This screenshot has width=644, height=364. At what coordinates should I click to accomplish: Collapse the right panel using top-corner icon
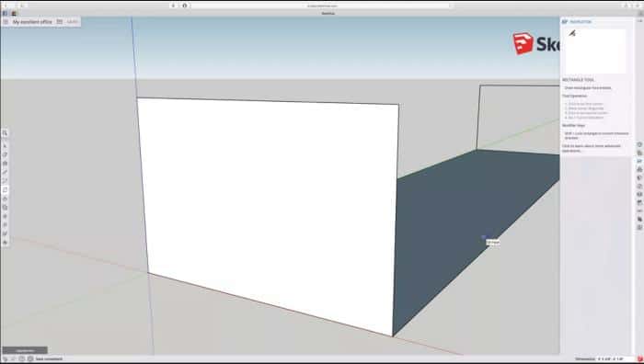tap(639, 20)
